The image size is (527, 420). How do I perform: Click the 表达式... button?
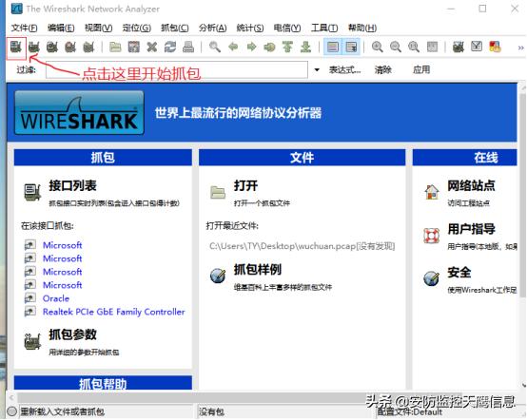345,69
